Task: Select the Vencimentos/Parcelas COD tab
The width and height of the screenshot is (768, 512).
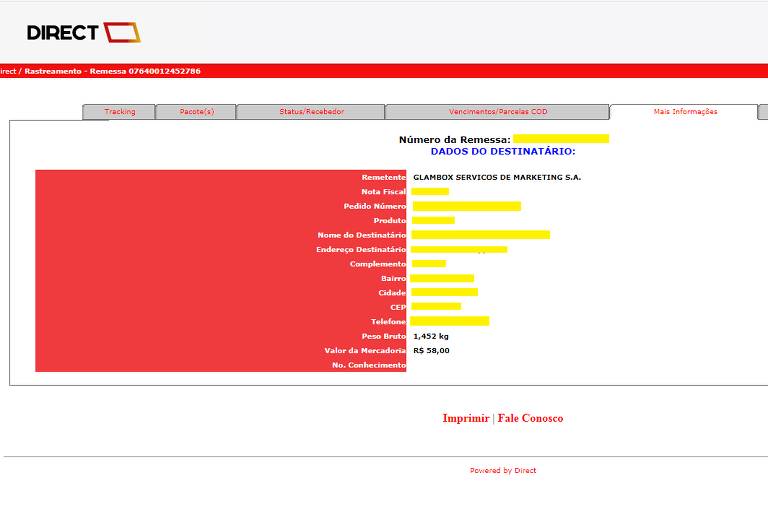Action: (498, 112)
